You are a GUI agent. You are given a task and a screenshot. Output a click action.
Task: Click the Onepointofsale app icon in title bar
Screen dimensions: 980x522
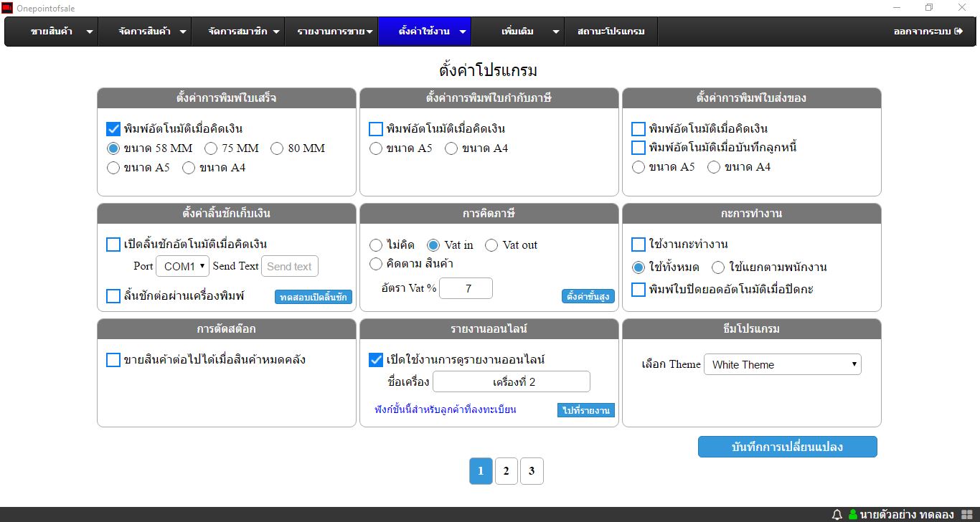tap(6, 8)
